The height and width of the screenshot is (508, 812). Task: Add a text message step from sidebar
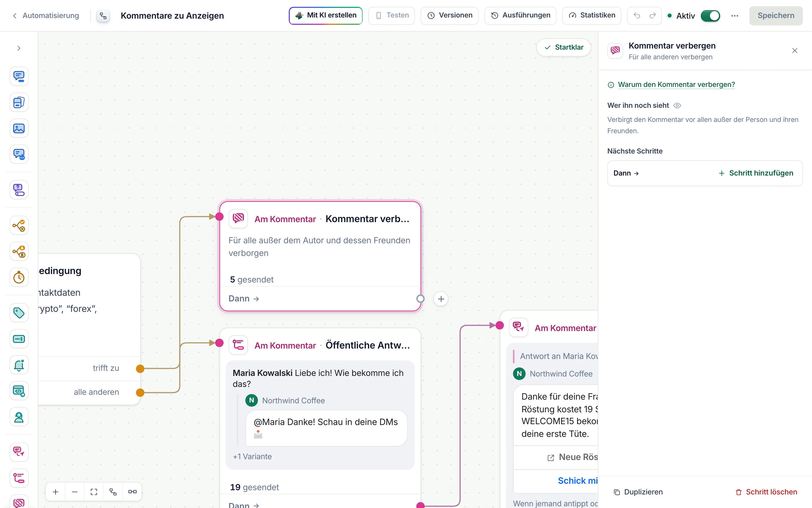[x=19, y=76]
